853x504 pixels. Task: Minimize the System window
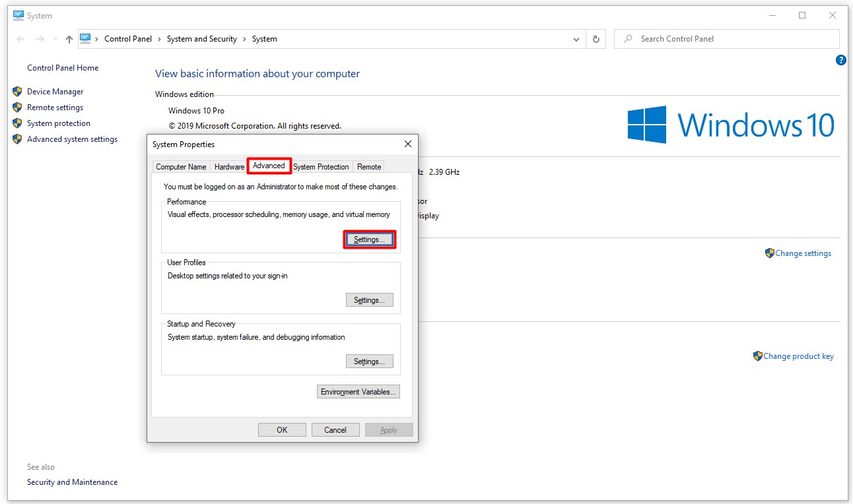[772, 15]
